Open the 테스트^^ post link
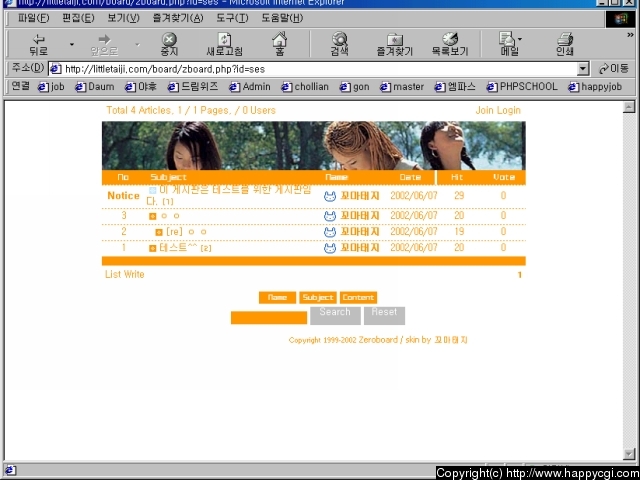640x480 pixels. [180, 248]
